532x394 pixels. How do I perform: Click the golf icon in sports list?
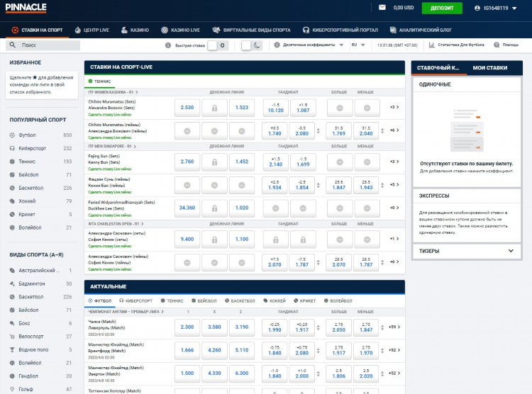pyautogui.click(x=12, y=389)
